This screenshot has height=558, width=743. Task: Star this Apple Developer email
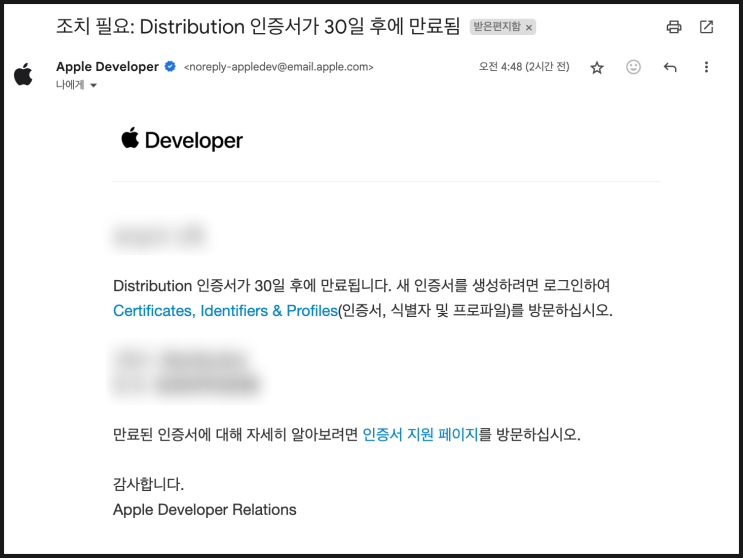pyautogui.click(x=597, y=68)
